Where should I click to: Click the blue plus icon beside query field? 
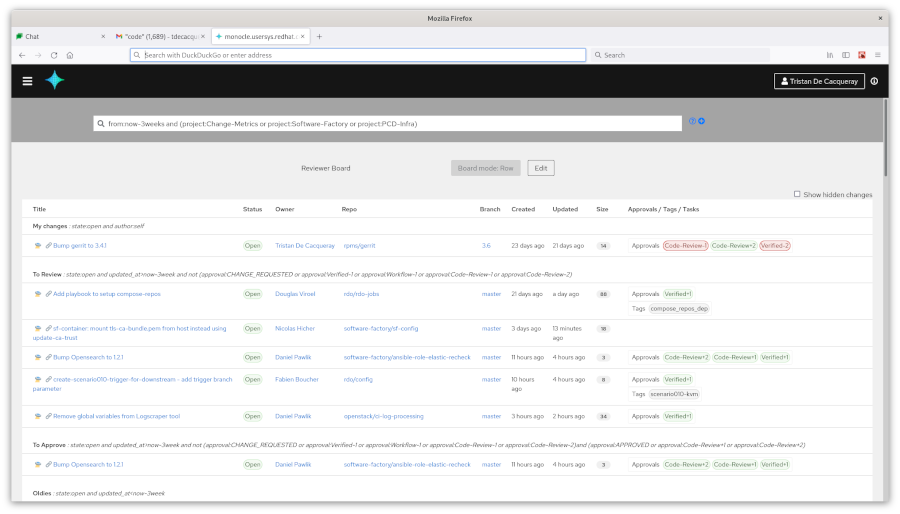pos(701,121)
